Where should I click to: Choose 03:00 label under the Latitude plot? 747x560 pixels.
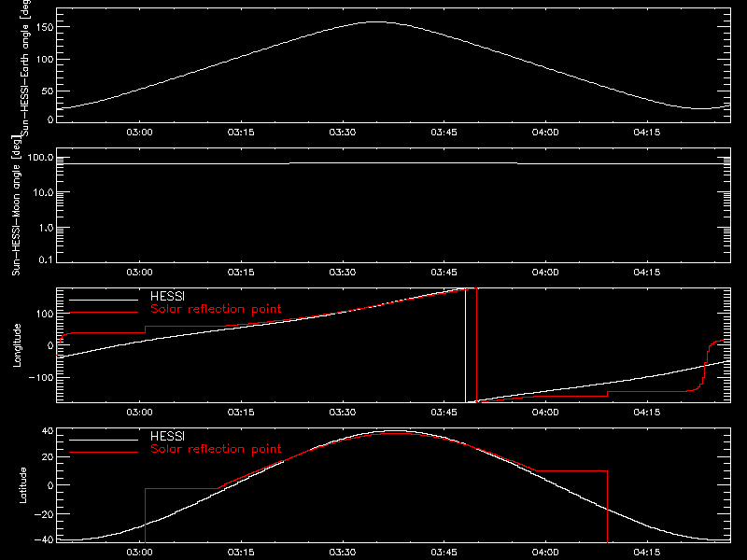pos(139,553)
